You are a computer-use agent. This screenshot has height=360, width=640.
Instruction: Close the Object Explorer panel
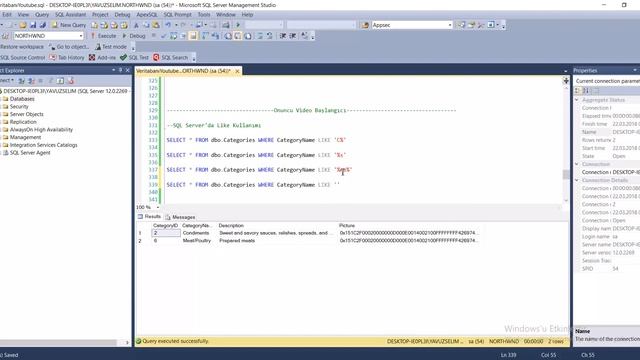(128, 70)
